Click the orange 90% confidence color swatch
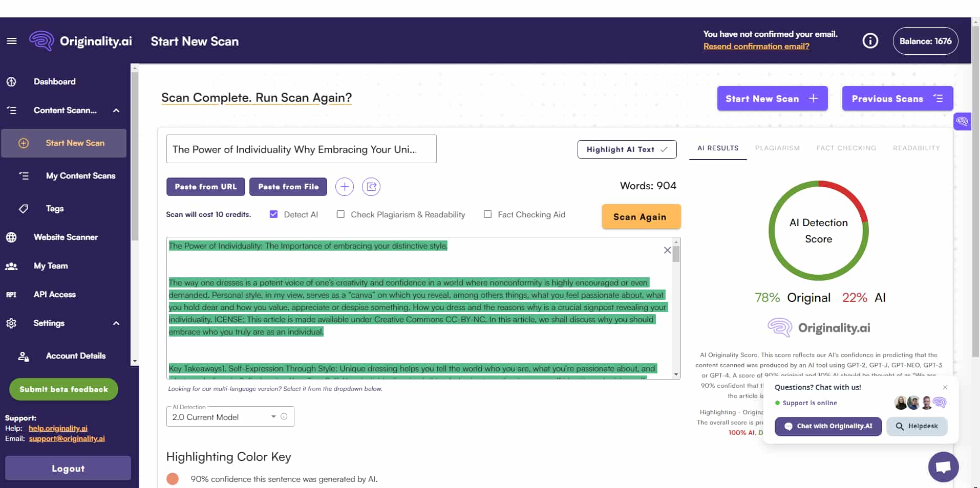980x488 pixels. [x=173, y=479]
